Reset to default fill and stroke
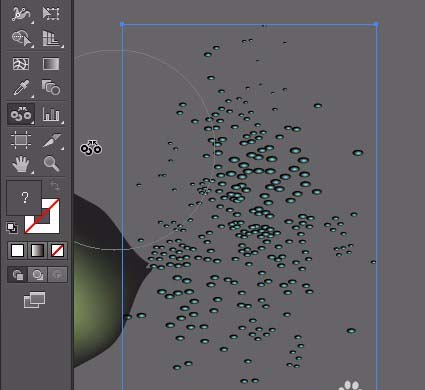Viewport: 425px width, 390px height. click(x=12, y=228)
